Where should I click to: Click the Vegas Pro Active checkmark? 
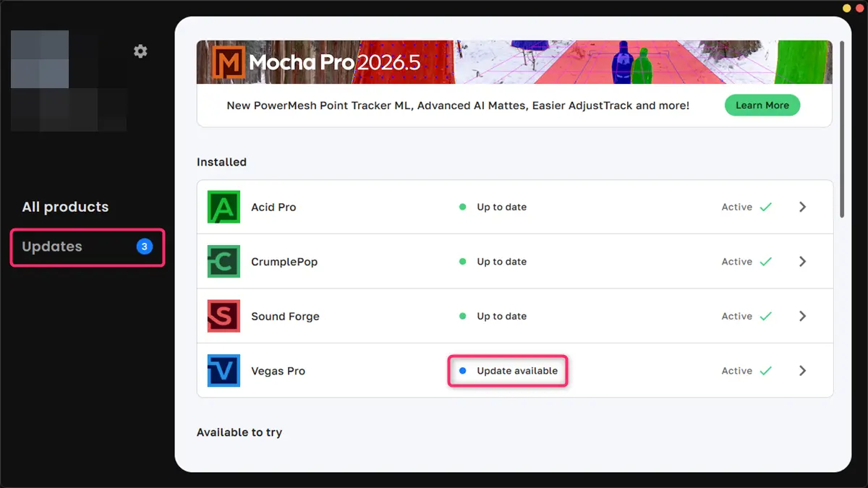pyautogui.click(x=765, y=371)
